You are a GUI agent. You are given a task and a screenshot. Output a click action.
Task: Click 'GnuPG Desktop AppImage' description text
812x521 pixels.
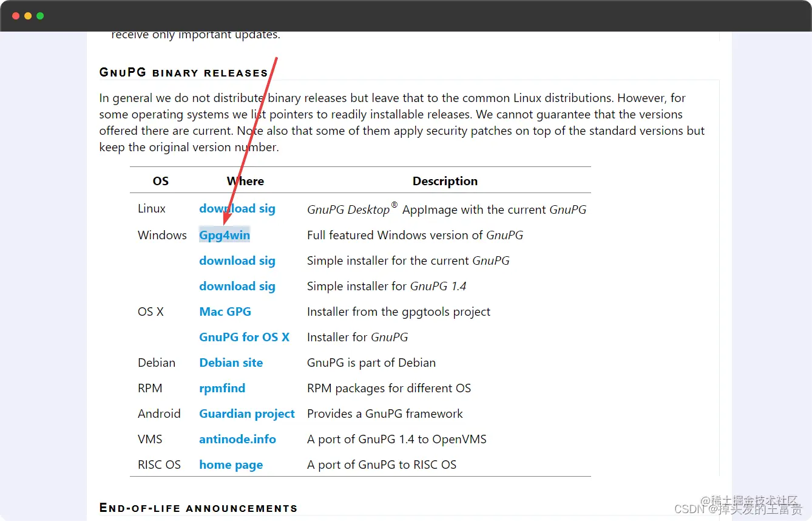click(x=447, y=209)
